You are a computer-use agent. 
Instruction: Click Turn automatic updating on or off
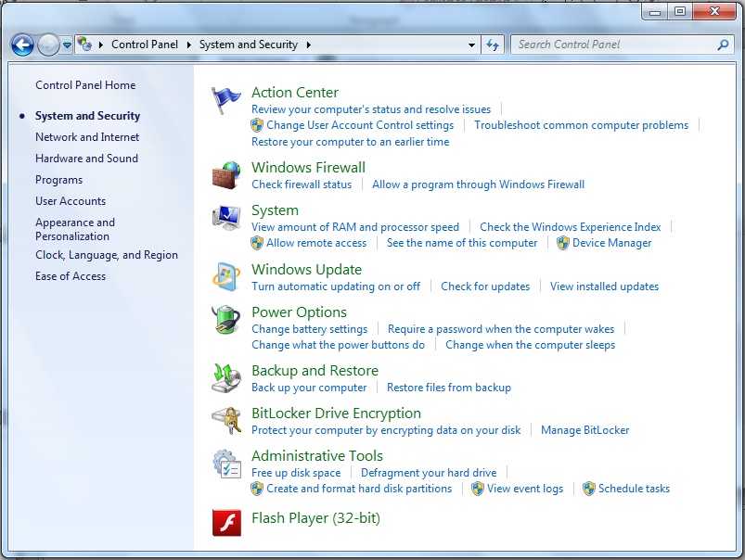336,286
